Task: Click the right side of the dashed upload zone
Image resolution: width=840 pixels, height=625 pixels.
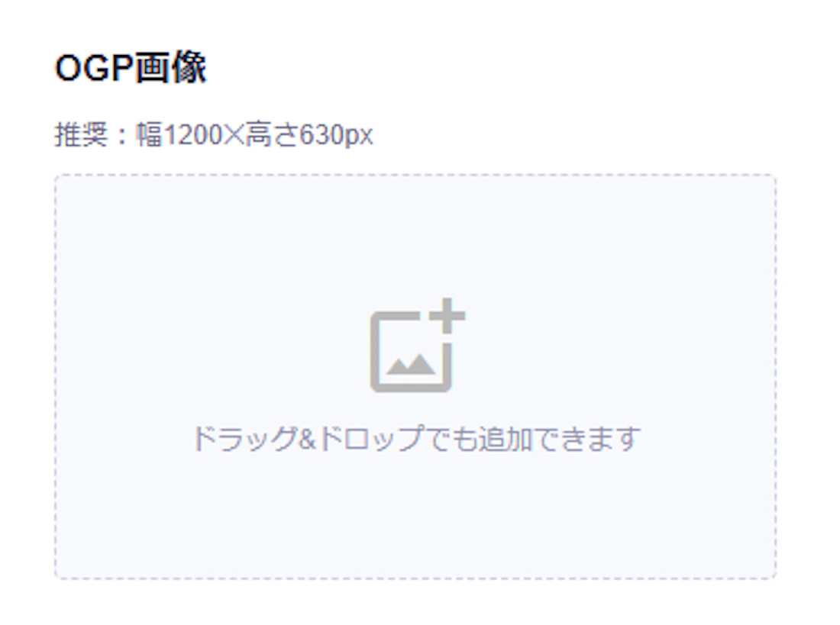Action: coord(707,376)
